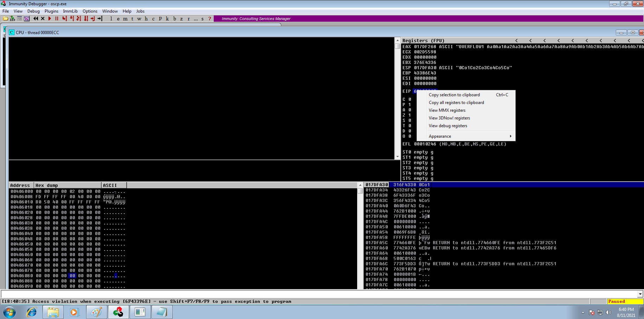Viewport: 644px width, 319px height.
Task: Open the Debug menu
Action: pyautogui.click(x=33, y=11)
